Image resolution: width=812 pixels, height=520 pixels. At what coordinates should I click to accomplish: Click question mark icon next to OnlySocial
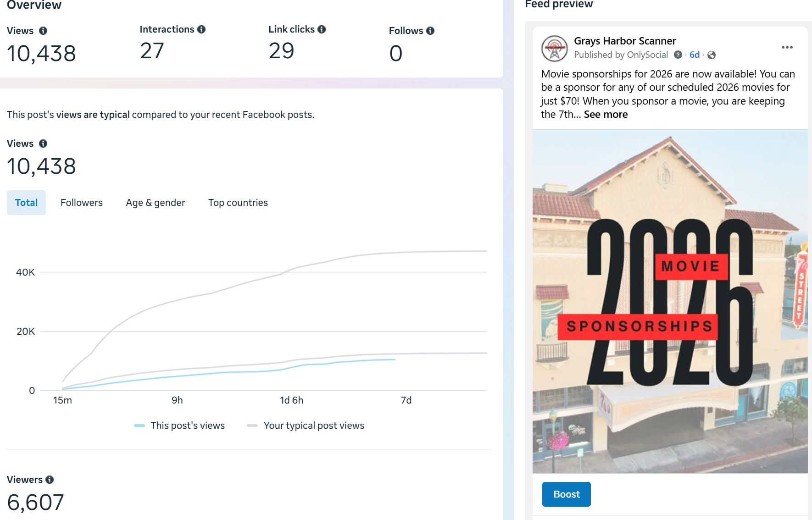pos(678,55)
